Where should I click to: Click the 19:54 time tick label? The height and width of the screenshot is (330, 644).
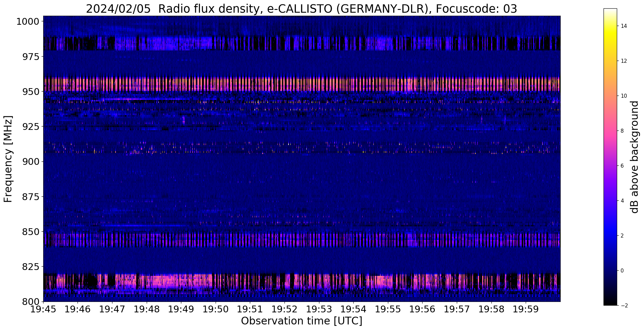tap(353, 309)
